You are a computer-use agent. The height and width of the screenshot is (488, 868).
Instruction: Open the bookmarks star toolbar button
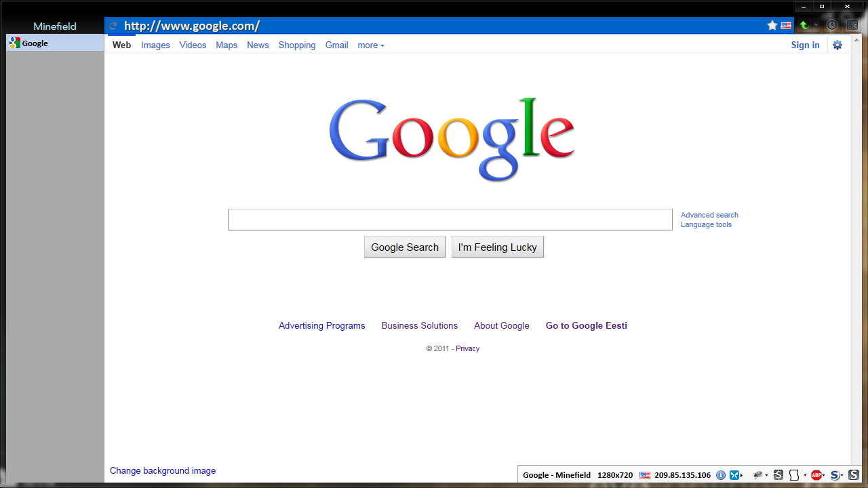852,25
